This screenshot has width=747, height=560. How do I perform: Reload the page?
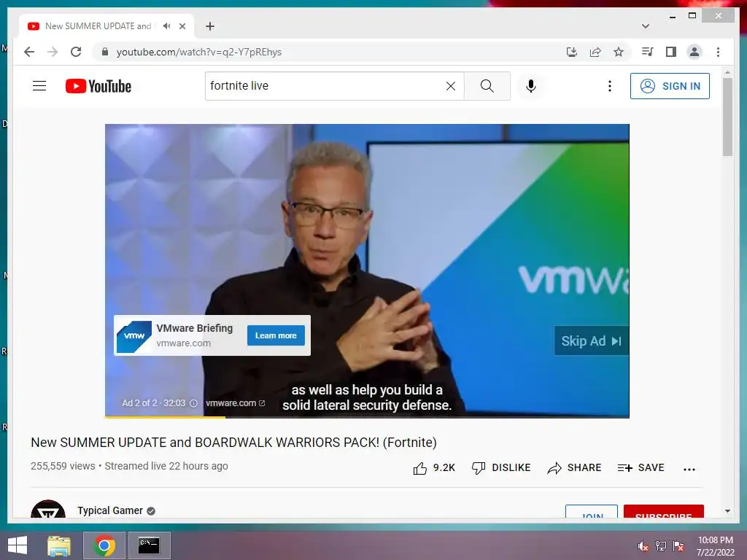click(76, 52)
